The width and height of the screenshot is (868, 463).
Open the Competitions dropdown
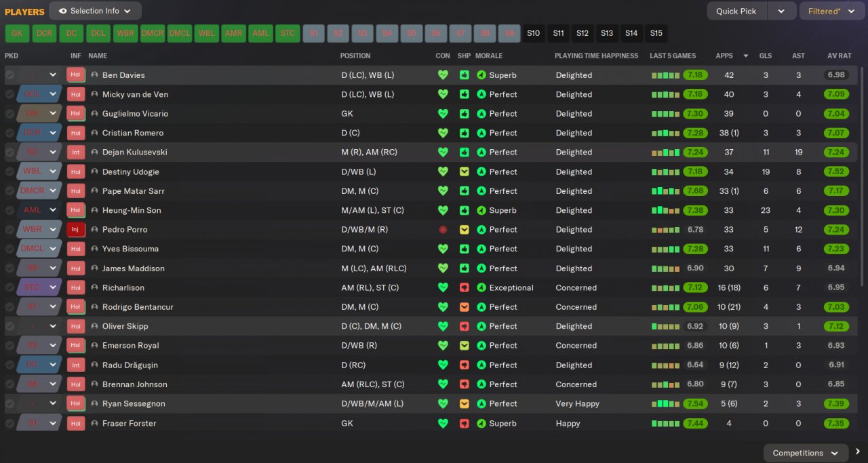(x=806, y=453)
